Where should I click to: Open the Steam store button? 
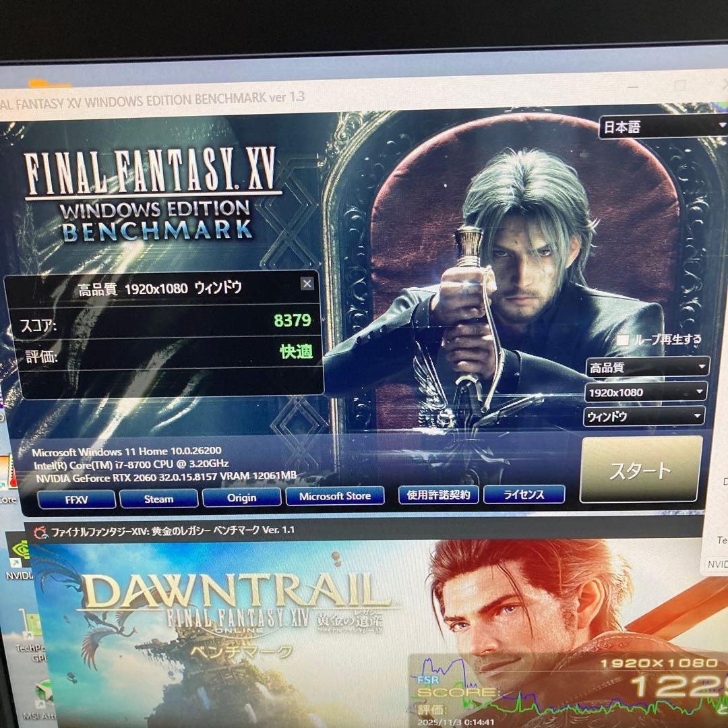(158, 499)
